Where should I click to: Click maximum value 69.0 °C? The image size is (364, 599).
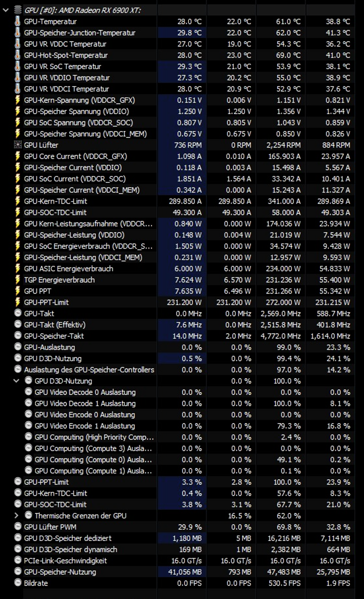[x=288, y=55]
